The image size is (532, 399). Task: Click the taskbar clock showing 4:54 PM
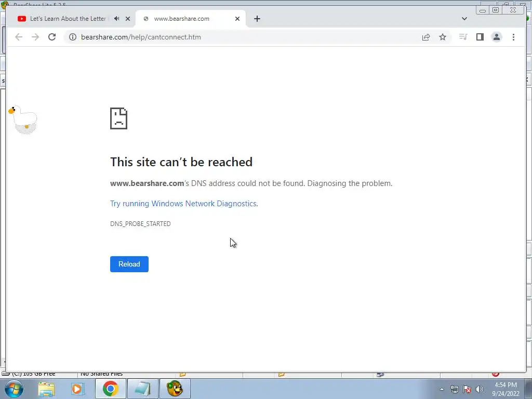506,389
